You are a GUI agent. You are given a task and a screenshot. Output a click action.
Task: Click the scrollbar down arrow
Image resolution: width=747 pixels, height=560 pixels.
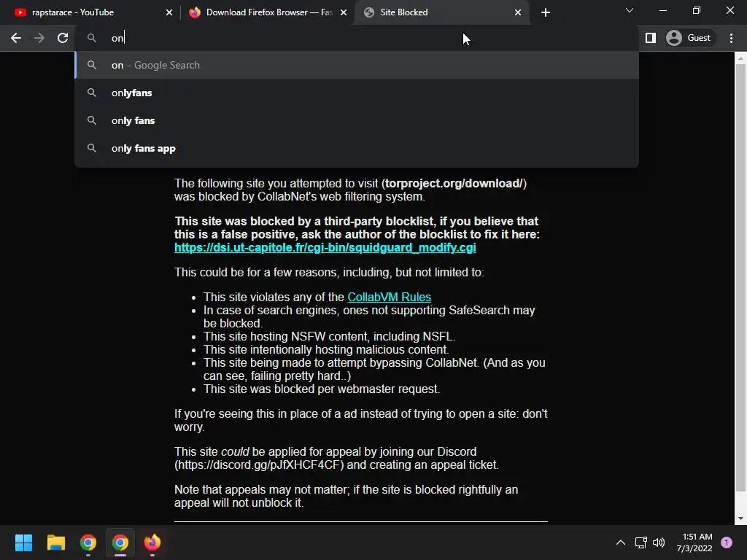coord(740,518)
